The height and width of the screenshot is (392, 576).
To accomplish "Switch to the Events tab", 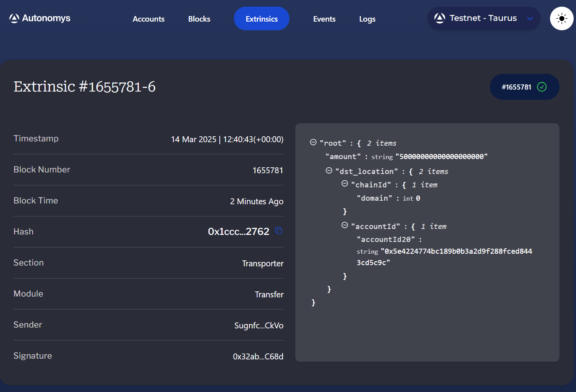I will [x=324, y=19].
